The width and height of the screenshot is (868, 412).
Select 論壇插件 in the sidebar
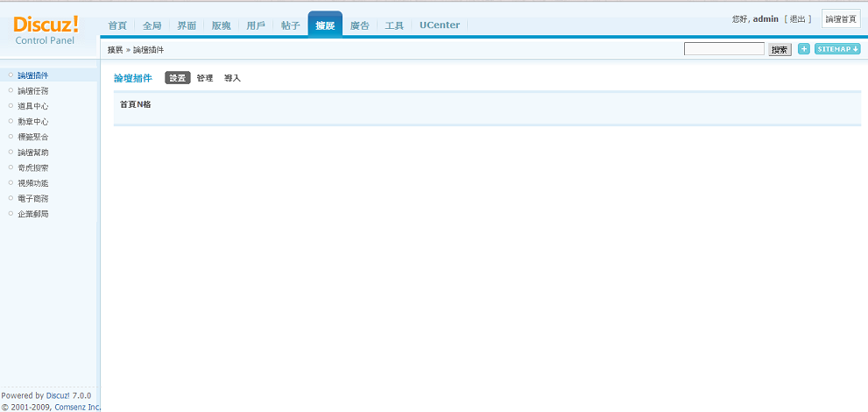33,75
